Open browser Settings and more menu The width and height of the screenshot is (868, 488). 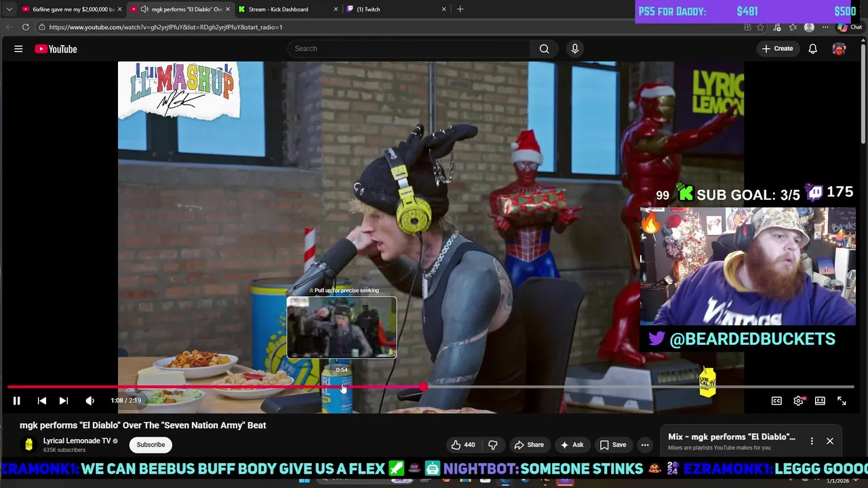tap(825, 27)
